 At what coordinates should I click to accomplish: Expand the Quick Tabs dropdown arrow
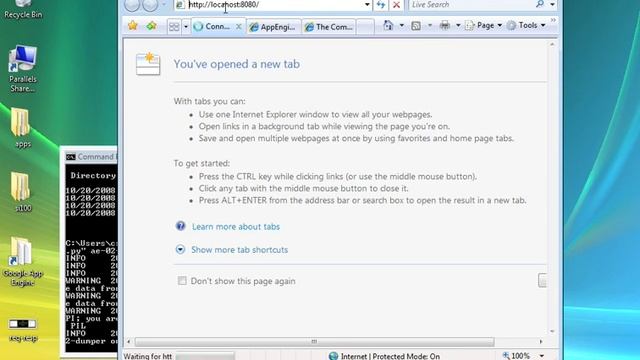pos(185,27)
